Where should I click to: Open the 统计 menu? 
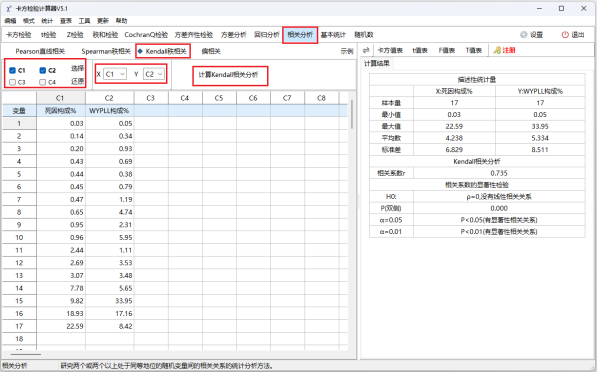(x=47, y=21)
